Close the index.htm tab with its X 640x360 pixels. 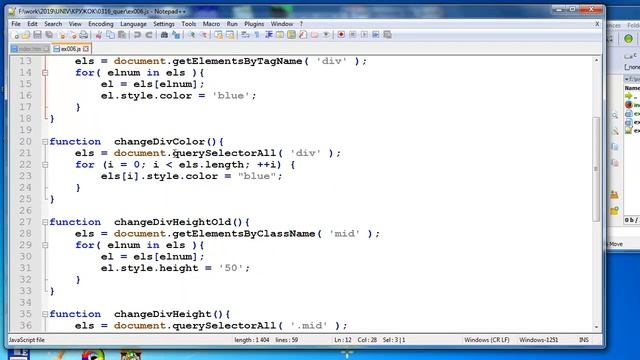(x=46, y=49)
